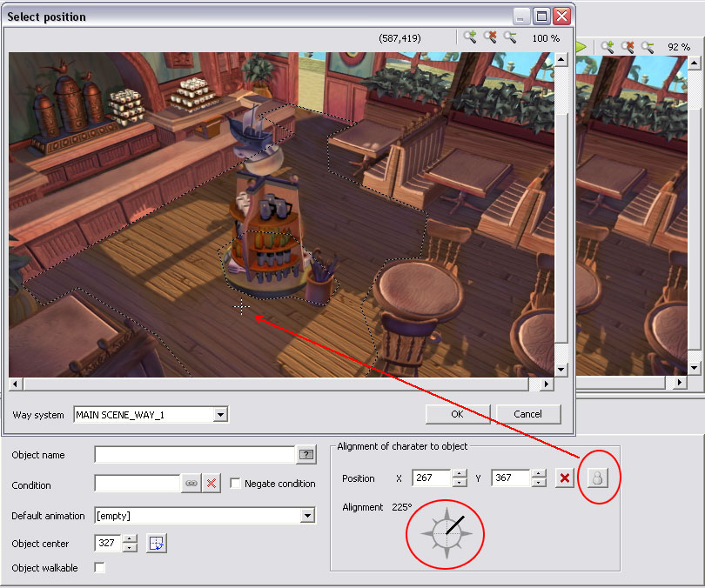
Task: Click scroll right arrow in background scene window
Action: point(680,382)
